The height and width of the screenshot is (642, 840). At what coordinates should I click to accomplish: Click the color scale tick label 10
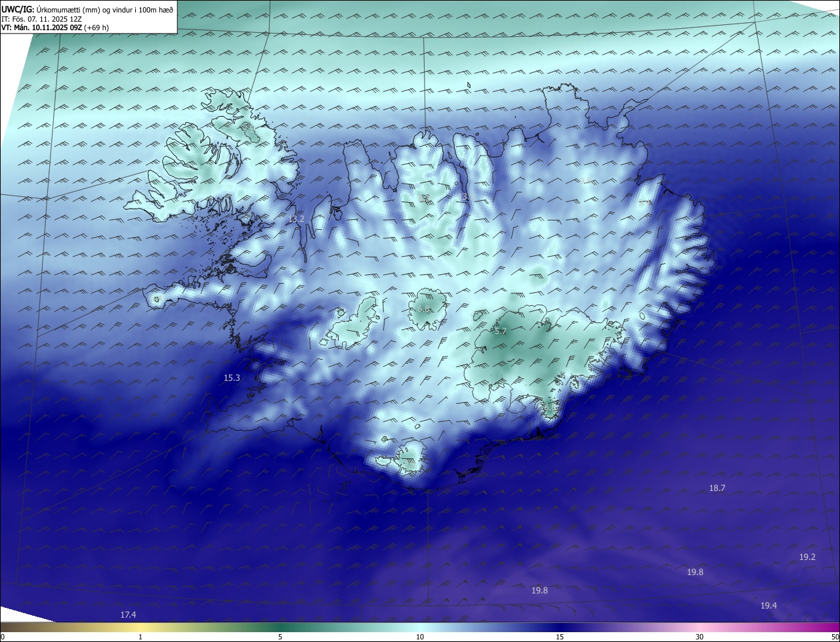pos(420,637)
